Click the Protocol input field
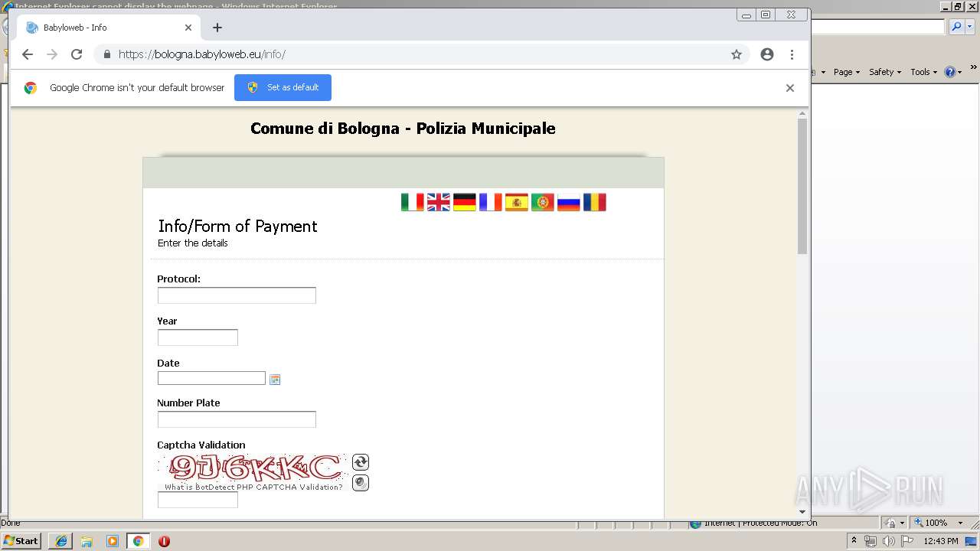 [x=237, y=295]
